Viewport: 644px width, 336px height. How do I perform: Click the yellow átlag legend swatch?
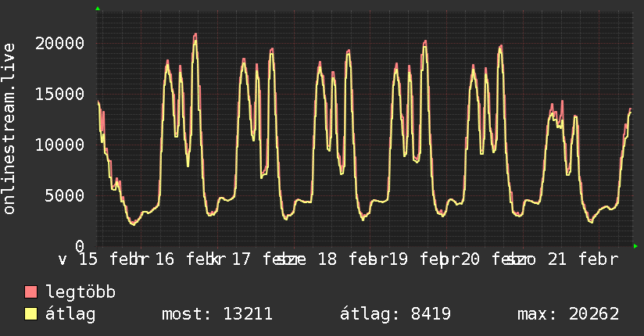(31, 314)
